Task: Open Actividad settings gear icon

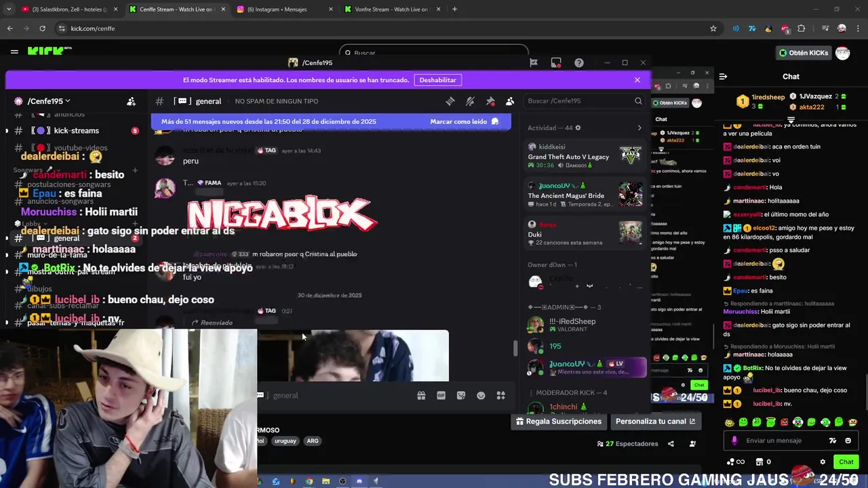Action: (x=578, y=127)
